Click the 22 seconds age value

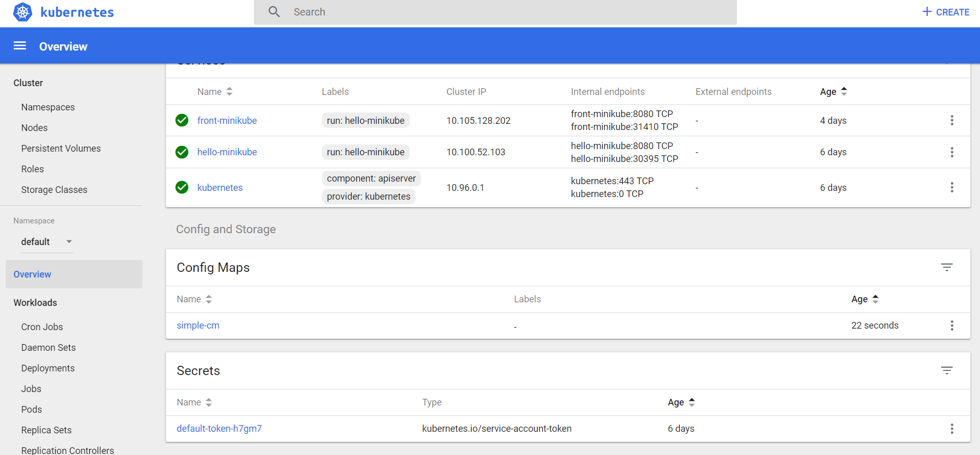point(875,326)
